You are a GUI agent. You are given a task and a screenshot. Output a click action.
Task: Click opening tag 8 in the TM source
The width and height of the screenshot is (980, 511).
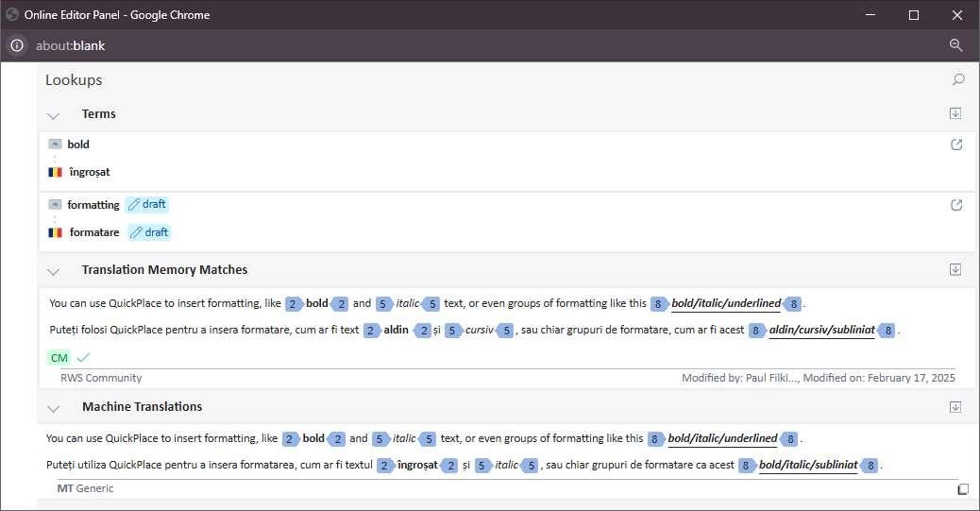(659, 304)
